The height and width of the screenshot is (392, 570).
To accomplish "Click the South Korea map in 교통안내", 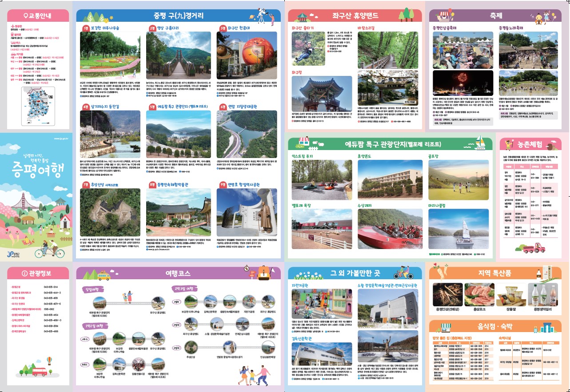I will [x=38, y=105].
